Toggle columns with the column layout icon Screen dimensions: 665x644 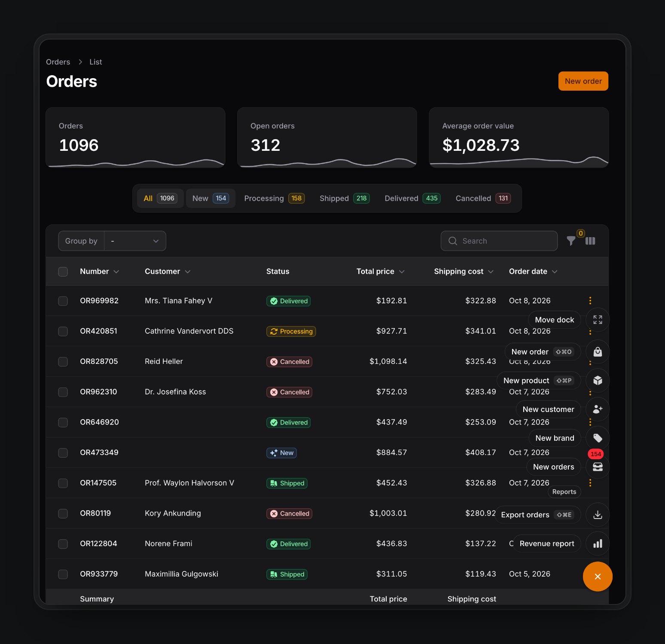click(590, 241)
